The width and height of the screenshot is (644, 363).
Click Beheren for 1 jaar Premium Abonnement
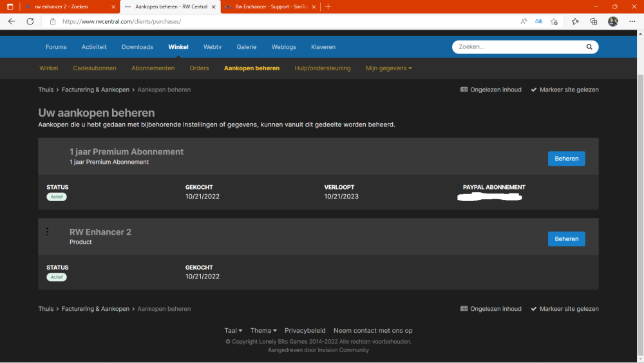566,159
